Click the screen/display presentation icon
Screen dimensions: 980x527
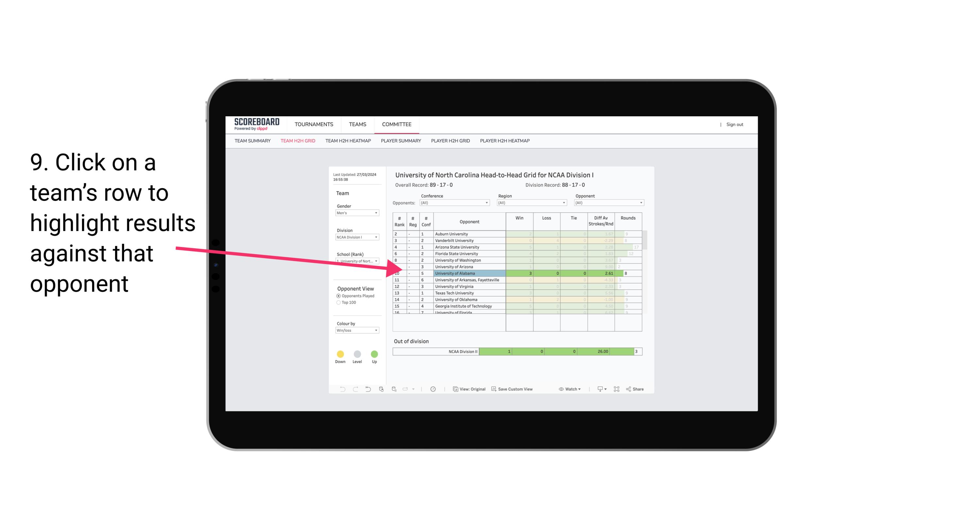[598, 389]
